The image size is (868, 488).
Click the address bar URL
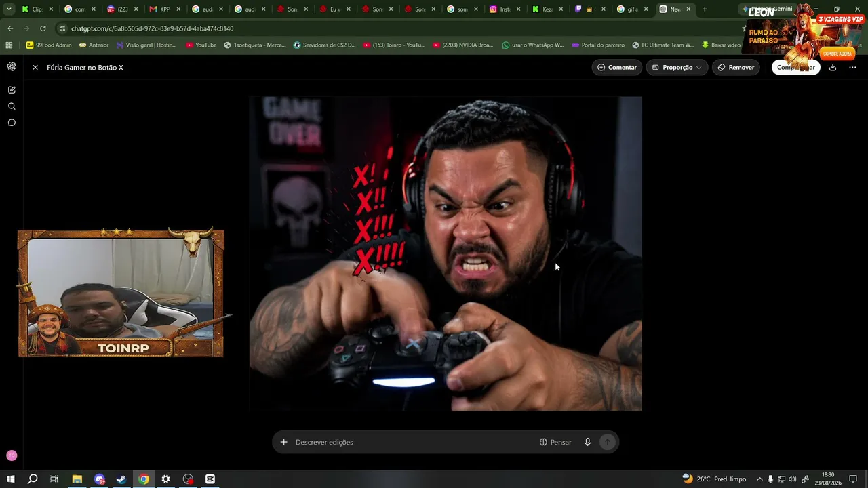tap(153, 28)
